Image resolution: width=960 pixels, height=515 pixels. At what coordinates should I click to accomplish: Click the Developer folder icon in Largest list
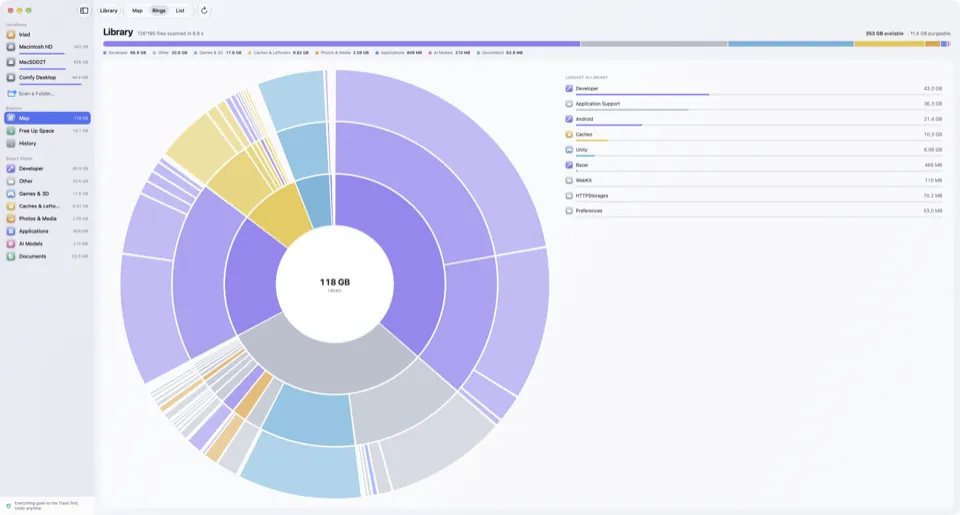(x=569, y=89)
